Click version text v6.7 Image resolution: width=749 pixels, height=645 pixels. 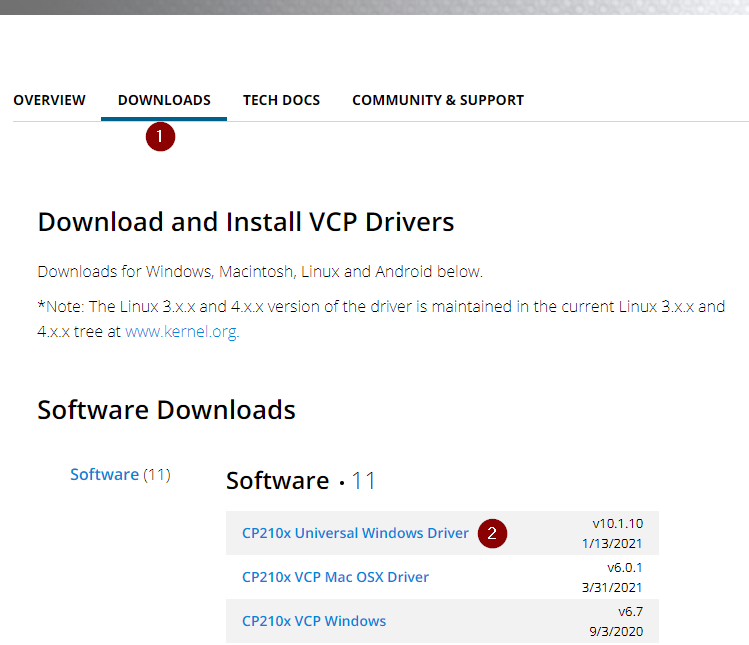pos(631,611)
